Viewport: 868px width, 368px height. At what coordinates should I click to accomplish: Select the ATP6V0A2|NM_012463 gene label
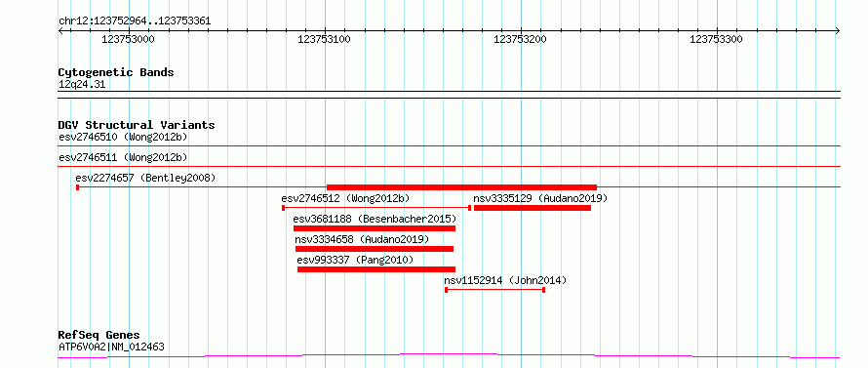(x=111, y=348)
